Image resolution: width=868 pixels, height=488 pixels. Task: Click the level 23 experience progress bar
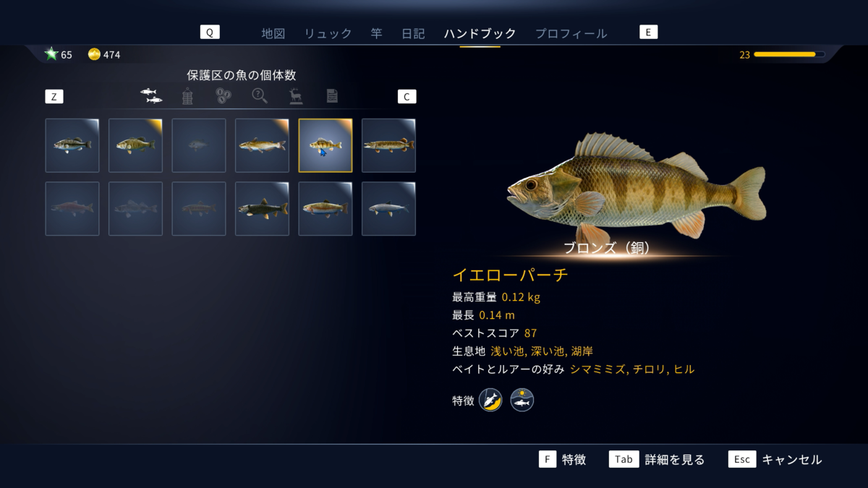[789, 54]
